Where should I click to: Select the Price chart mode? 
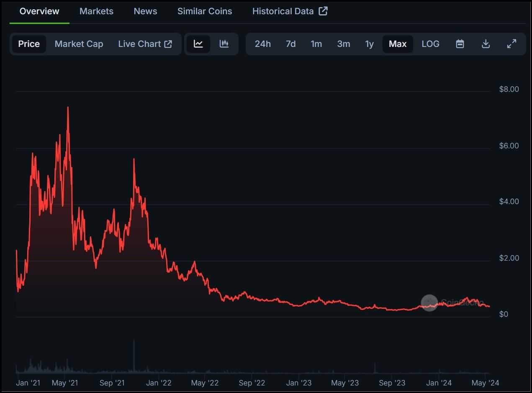tap(29, 44)
